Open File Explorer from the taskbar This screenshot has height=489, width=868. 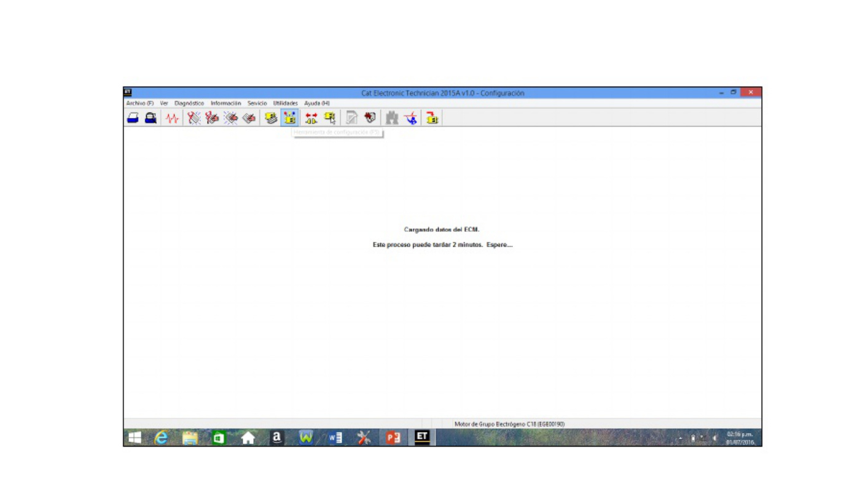pyautogui.click(x=190, y=437)
